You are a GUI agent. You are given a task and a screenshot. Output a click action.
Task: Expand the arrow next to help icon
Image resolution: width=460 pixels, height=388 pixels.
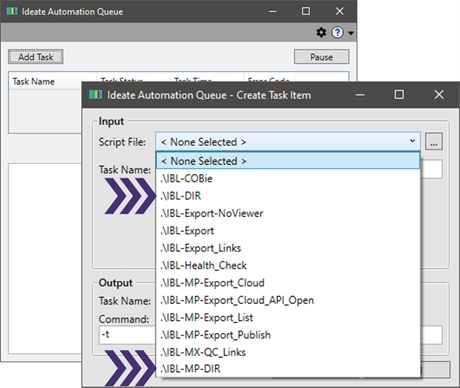[x=351, y=33]
